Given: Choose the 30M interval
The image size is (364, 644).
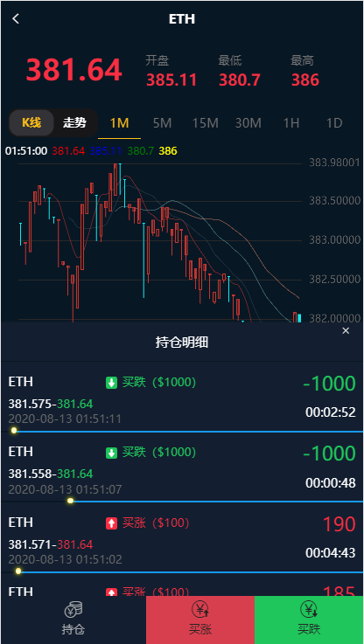Looking at the screenshot, I should point(248,123).
